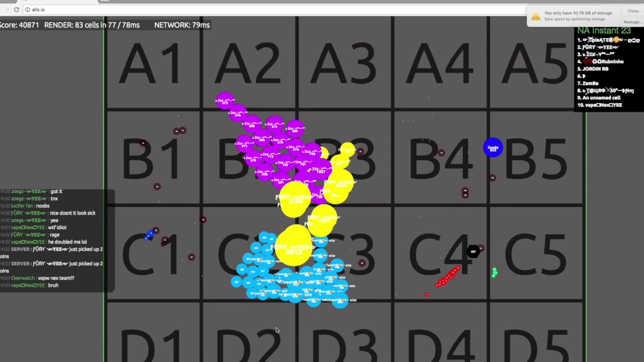Click "he doubled me lol" chat message
Viewport: 644px width, 362px height.
pyautogui.click(x=67, y=242)
